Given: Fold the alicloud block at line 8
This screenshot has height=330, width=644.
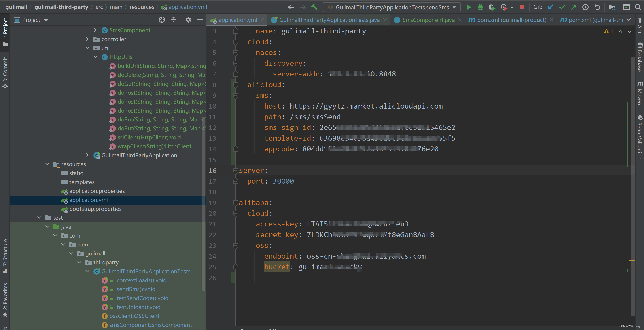Looking at the screenshot, I should click(235, 85).
